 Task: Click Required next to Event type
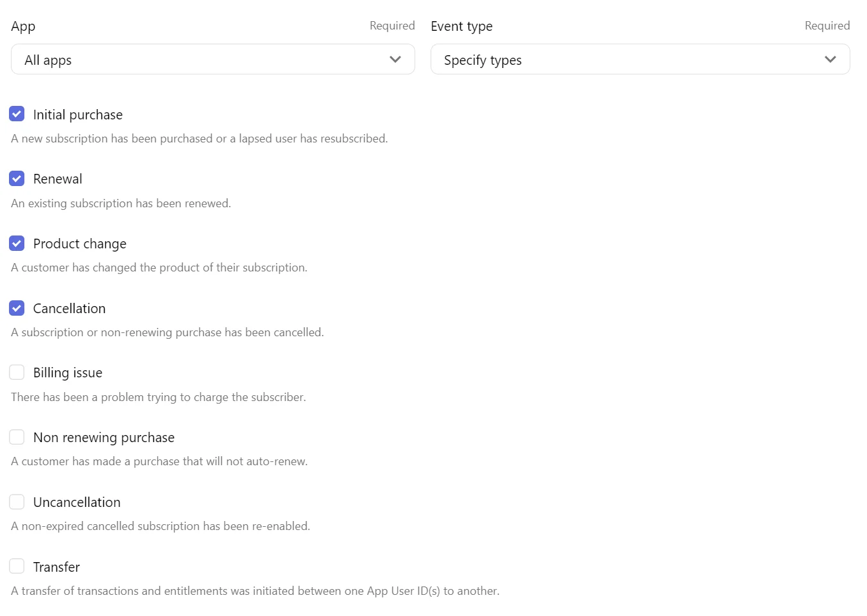[x=827, y=26]
